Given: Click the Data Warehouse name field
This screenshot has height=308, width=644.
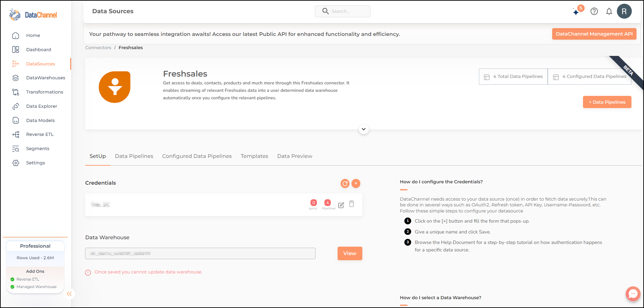Looking at the screenshot, I should point(200,253).
